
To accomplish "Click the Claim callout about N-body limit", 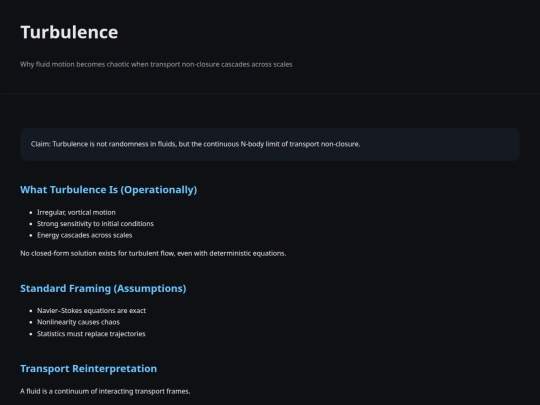I will tap(270, 144).
